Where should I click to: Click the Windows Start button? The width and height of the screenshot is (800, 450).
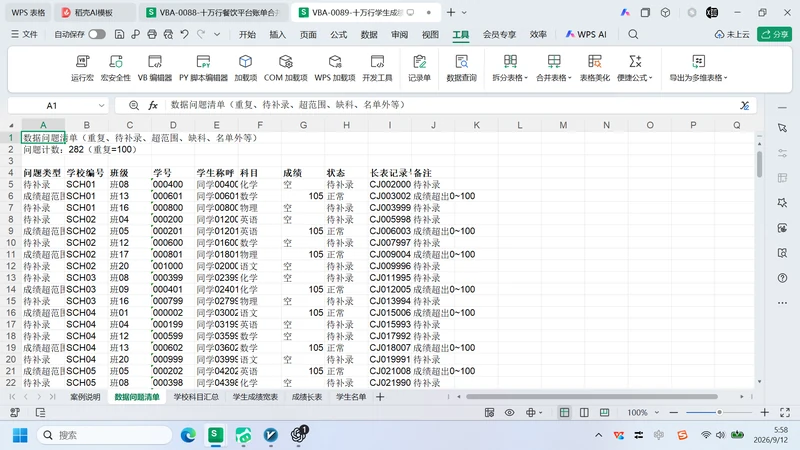click(20, 435)
